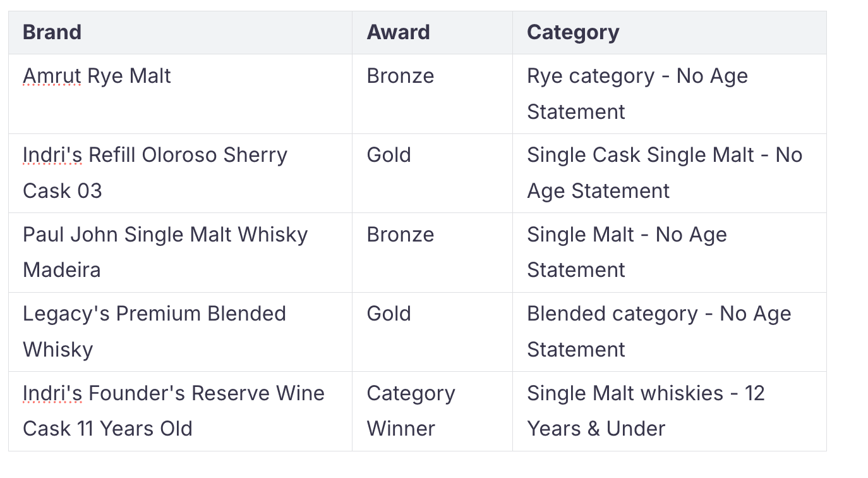The image size is (868, 478).
Task: Click the Single Cask Single Malt category cell
Action: (664, 173)
